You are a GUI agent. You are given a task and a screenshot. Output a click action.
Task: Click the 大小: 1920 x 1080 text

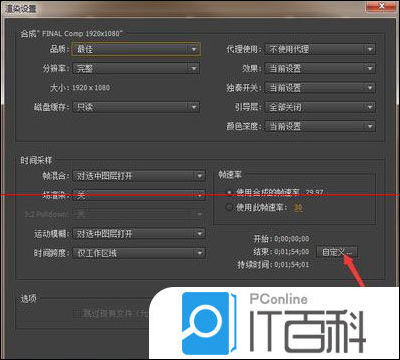pyautogui.click(x=80, y=88)
